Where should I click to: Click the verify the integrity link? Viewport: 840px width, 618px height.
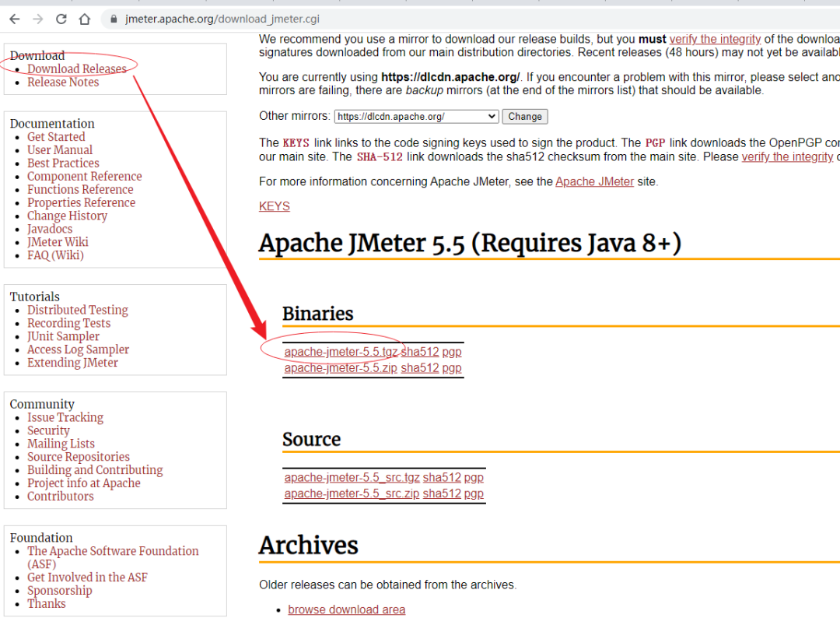[715, 39]
